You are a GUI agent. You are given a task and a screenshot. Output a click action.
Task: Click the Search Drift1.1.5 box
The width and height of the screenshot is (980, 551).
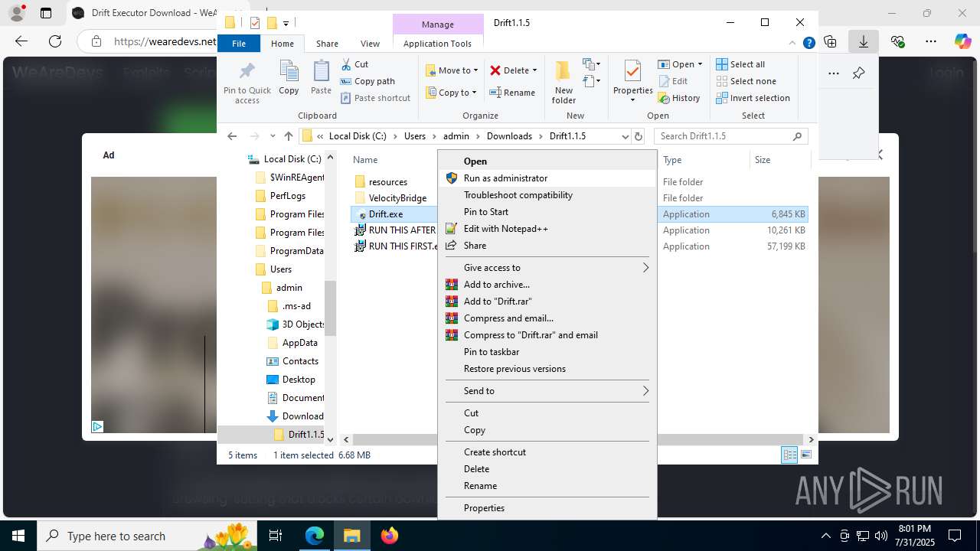[x=731, y=136]
